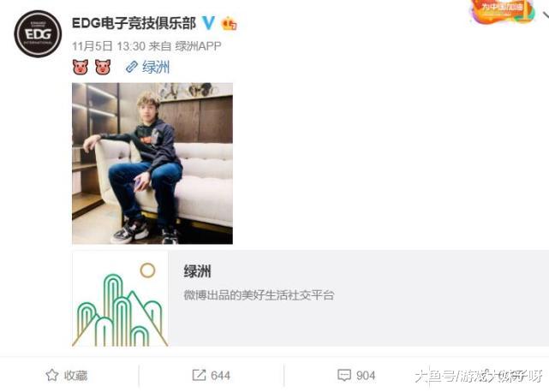
Task: Click the repost arrow icon beside 644
Action: [x=199, y=375]
